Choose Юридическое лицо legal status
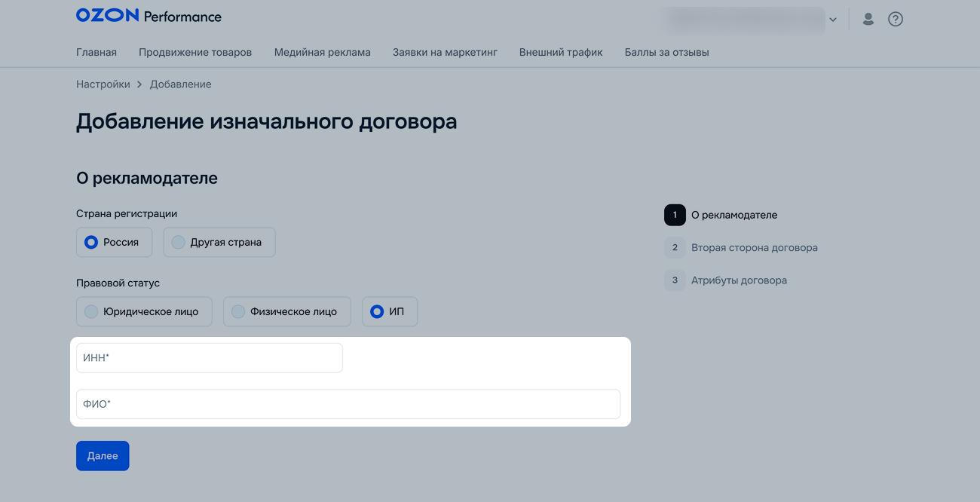Viewport: 980px width, 502px height. coord(143,311)
